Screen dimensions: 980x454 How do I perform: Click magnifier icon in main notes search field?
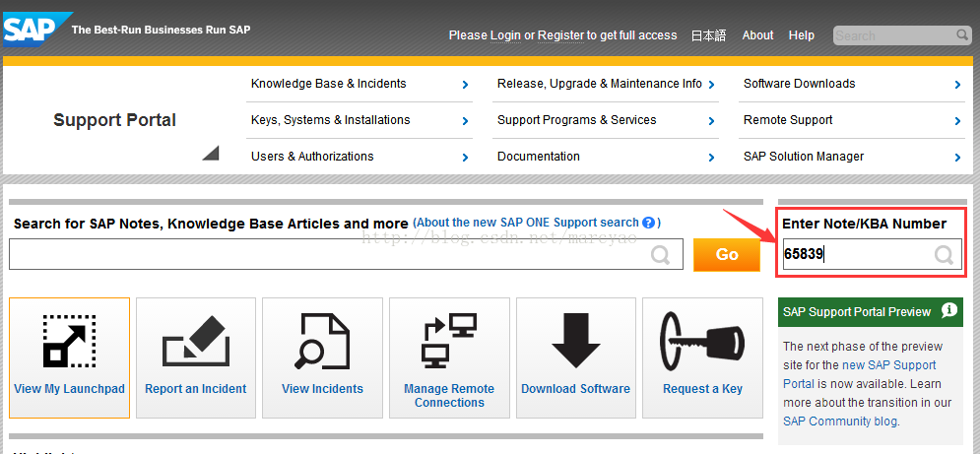click(660, 254)
